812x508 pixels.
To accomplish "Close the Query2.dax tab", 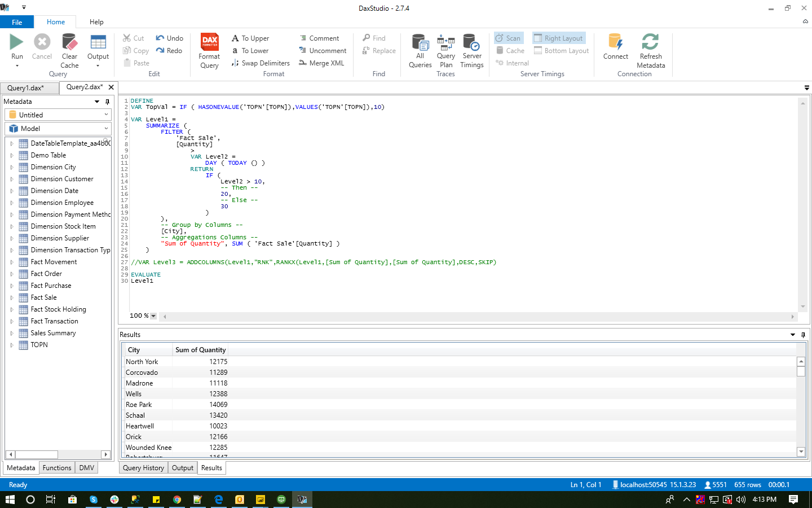I will click(111, 87).
